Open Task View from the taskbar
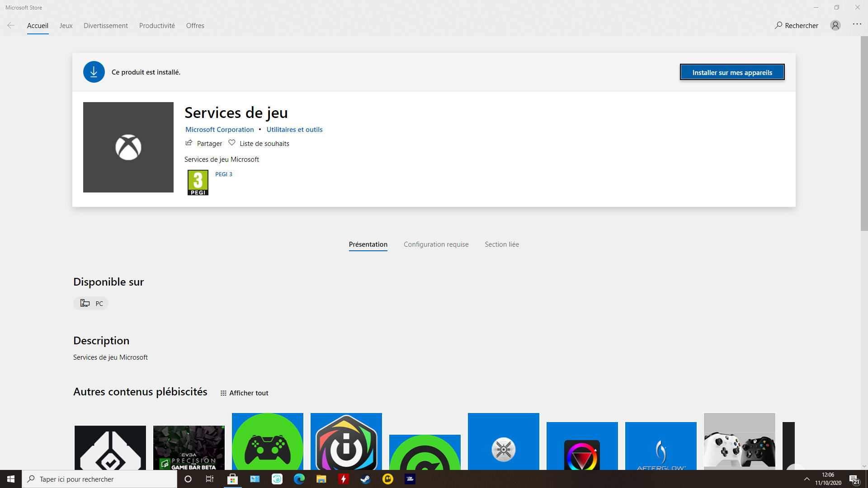Viewport: 868px width, 488px height. coord(210,479)
